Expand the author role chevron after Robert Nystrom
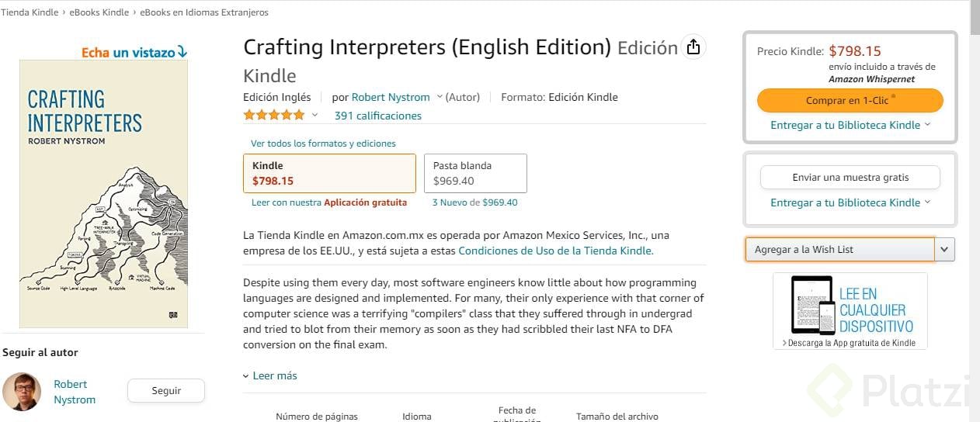Viewport: 980px width, 422px height. click(440, 97)
